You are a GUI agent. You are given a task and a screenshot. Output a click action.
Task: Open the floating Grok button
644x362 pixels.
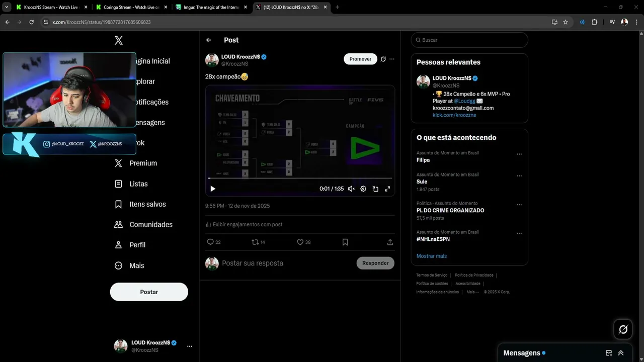coord(623,329)
